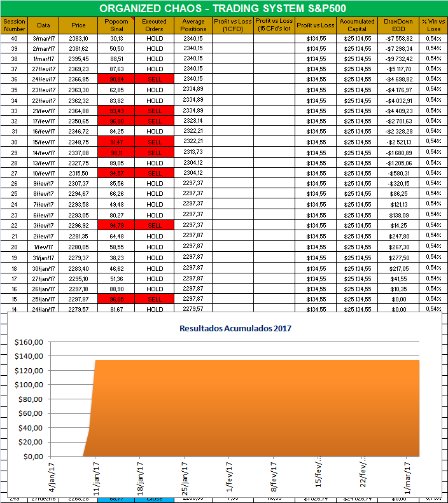This screenshot has height=503, width=448.
Task: Select the $0,00 axis label
Action: [x=33, y=456]
